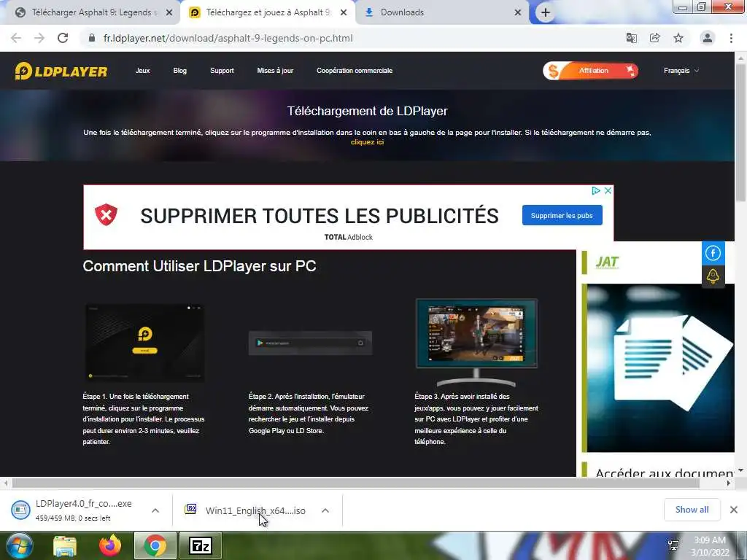Click the Étape 1 LDPlayer installer thumbnail
Viewport: 747px width, 560px height.
pyautogui.click(x=145, y=343)
